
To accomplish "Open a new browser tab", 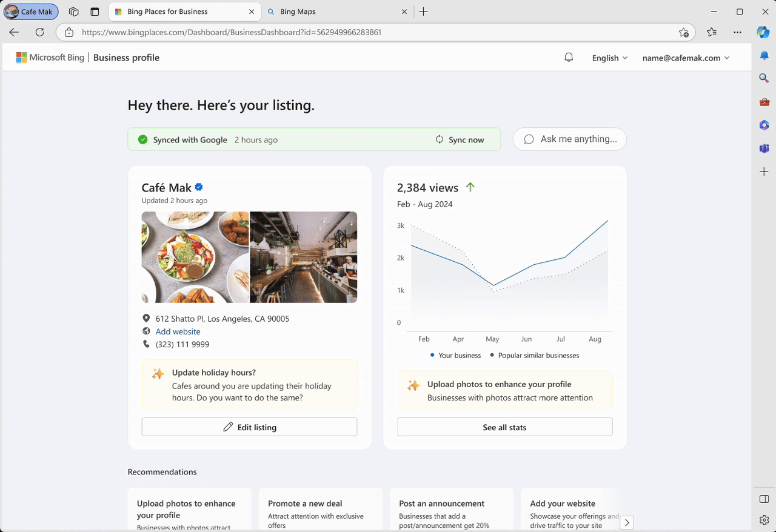I will 423,12.
